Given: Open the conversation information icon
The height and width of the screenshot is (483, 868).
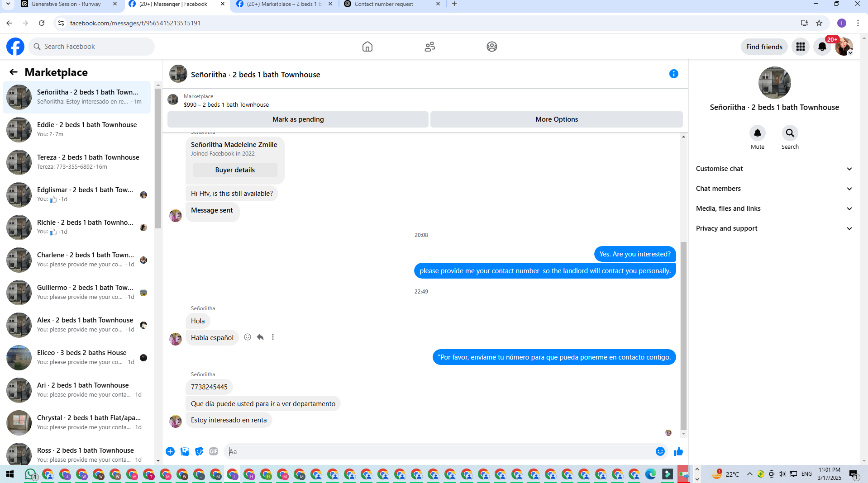Looking at the screenshot, I should [x=674, y=74].
